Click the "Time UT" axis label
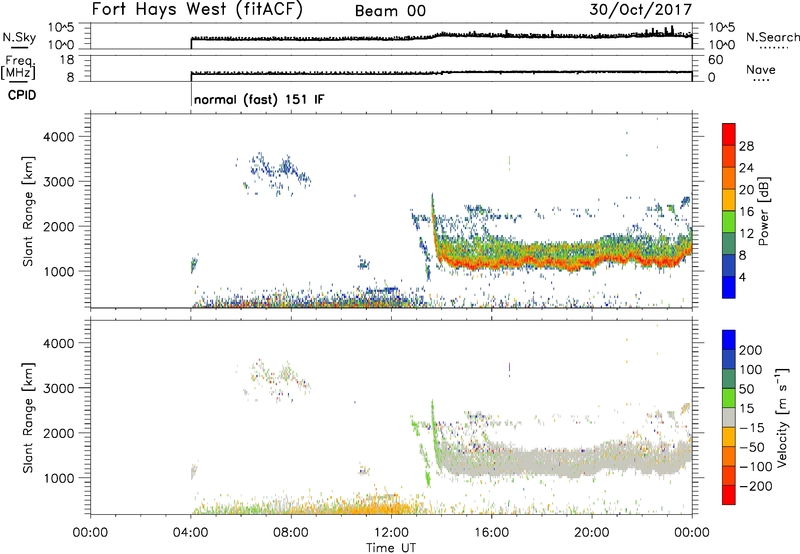The width and height of the screenshot is (800, 554). [x=391, y=547]
